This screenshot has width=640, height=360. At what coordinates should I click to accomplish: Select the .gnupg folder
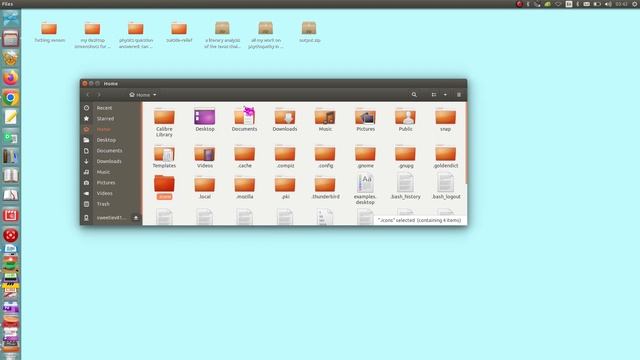[405, 156]
